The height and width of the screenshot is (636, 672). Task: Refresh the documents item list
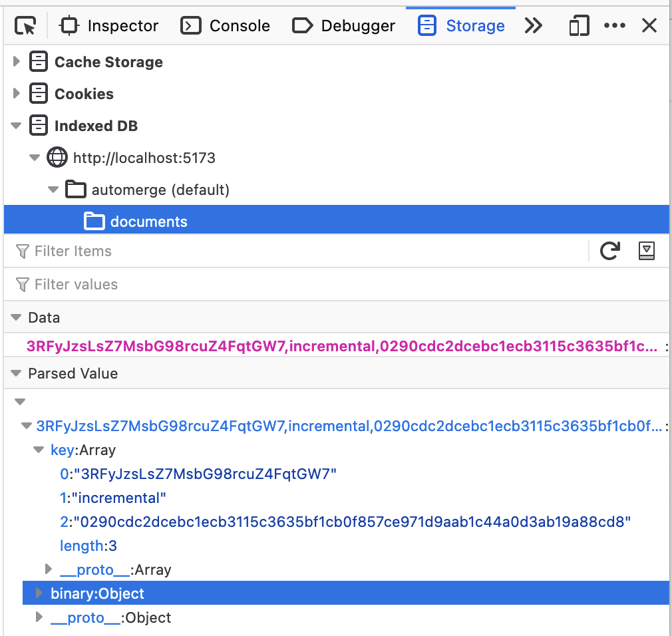coord(610,251)
